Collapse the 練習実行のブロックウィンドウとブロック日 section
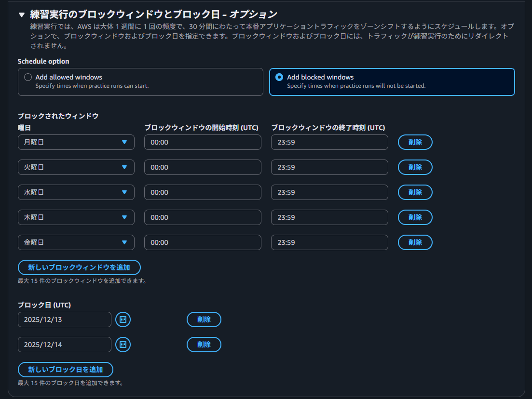This screenshot has height=399, width=532. [22, 14]
